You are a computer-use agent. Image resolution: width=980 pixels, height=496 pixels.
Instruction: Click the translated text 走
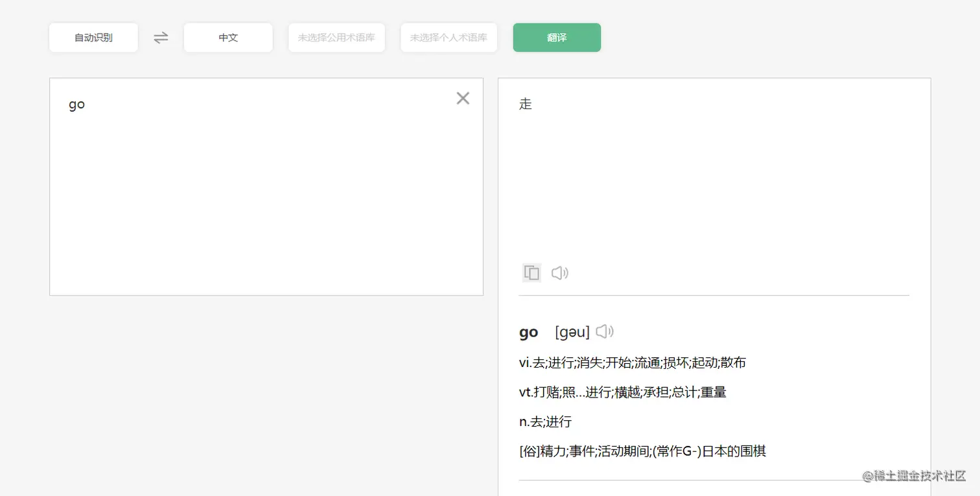526,104
